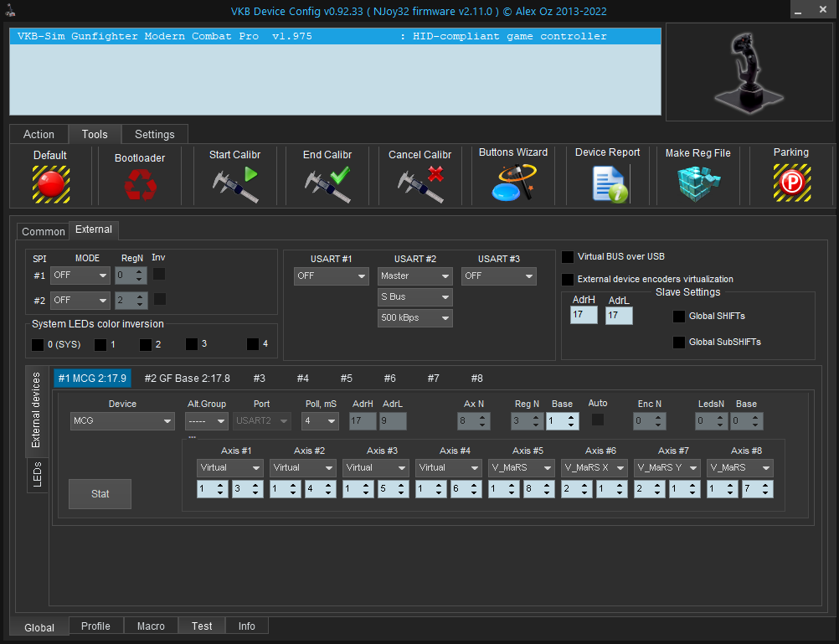Abort calibration via Cancel Calibr icon

419,183
